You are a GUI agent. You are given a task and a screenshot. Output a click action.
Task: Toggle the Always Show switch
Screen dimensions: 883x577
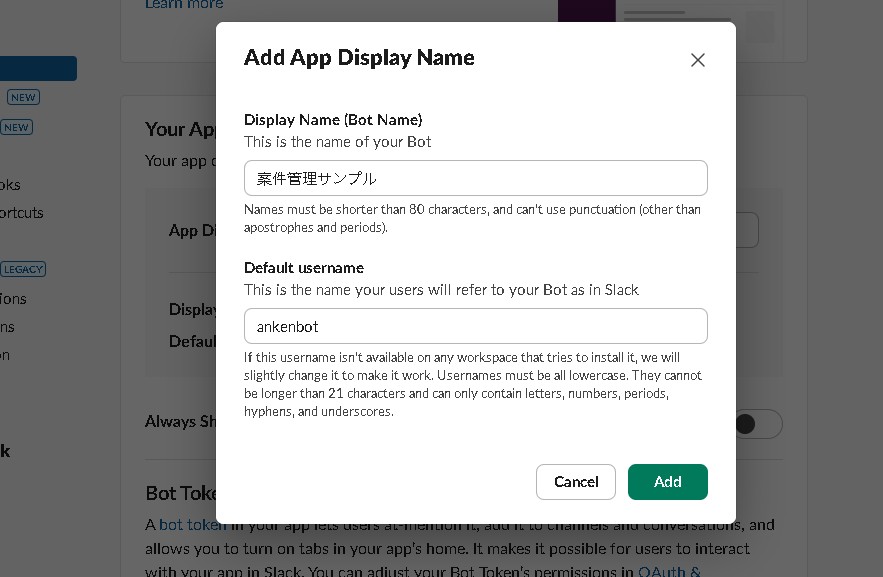tap(755, 423)
